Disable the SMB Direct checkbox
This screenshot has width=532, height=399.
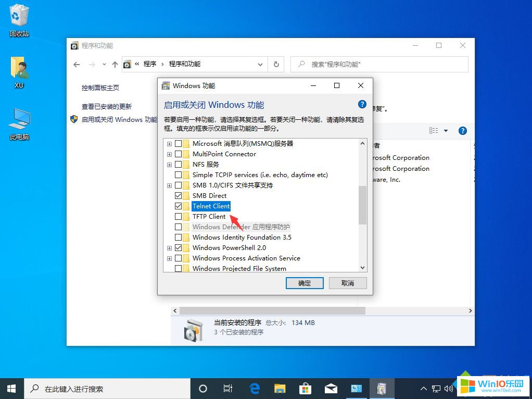coord(179,195)
